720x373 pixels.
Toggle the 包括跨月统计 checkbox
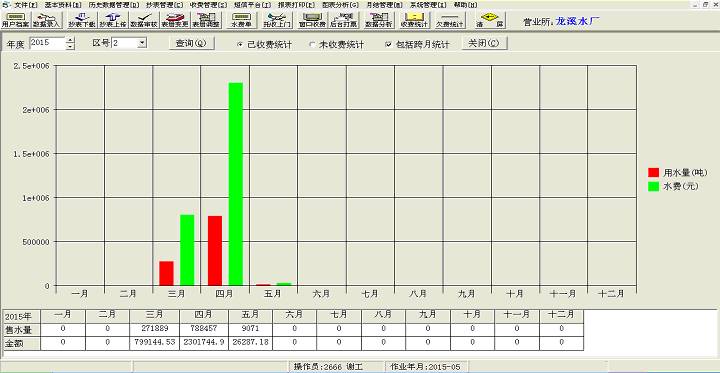[x=389, y=45]
